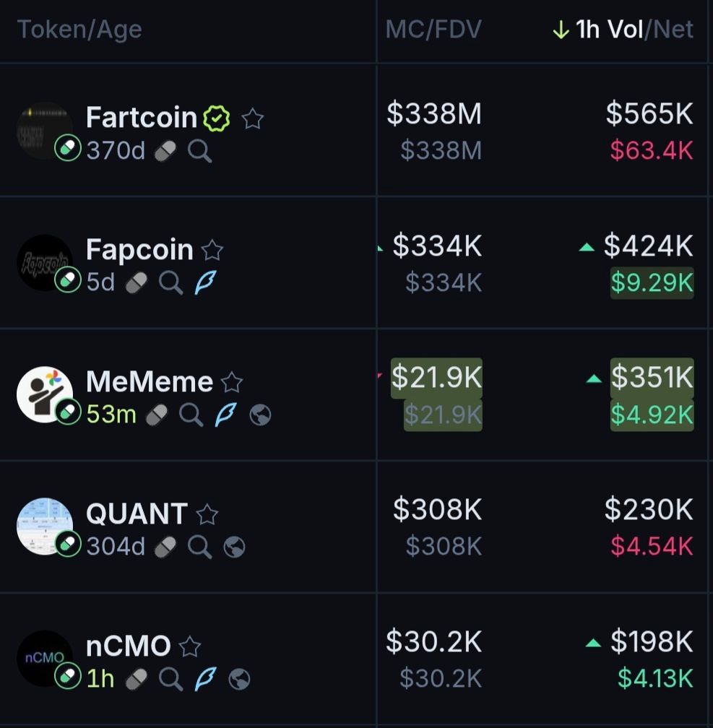Star the MeMeme token

pos(231,382)
